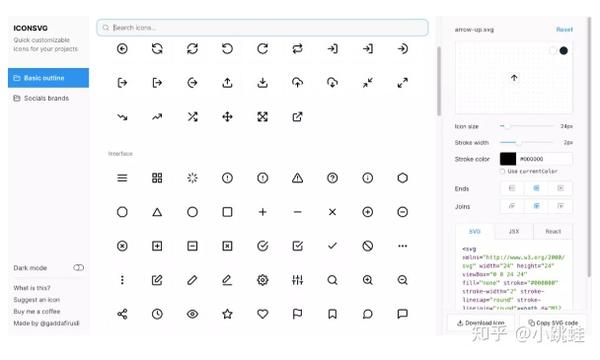Pick the check-in-circle icon
Screen dimensions: 600x360
click(x=262, y=246)
